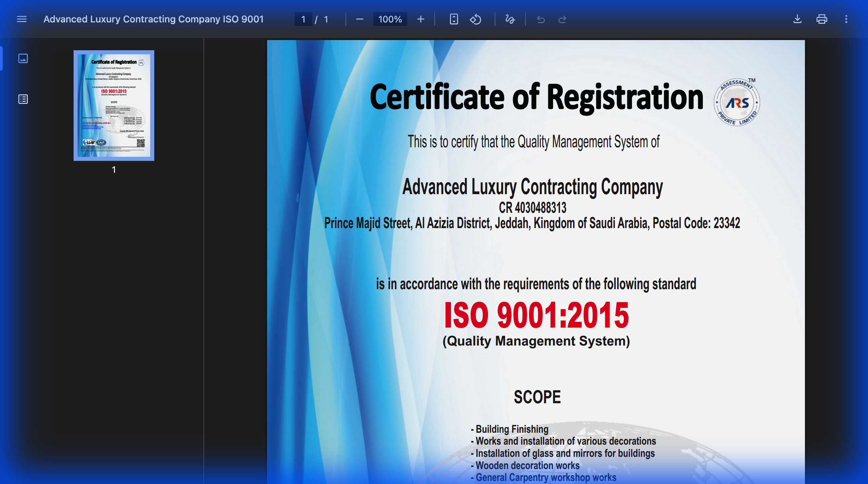Zoom out using the minus button
This screenshot has height=484, width=868.
tap(360, 19)
